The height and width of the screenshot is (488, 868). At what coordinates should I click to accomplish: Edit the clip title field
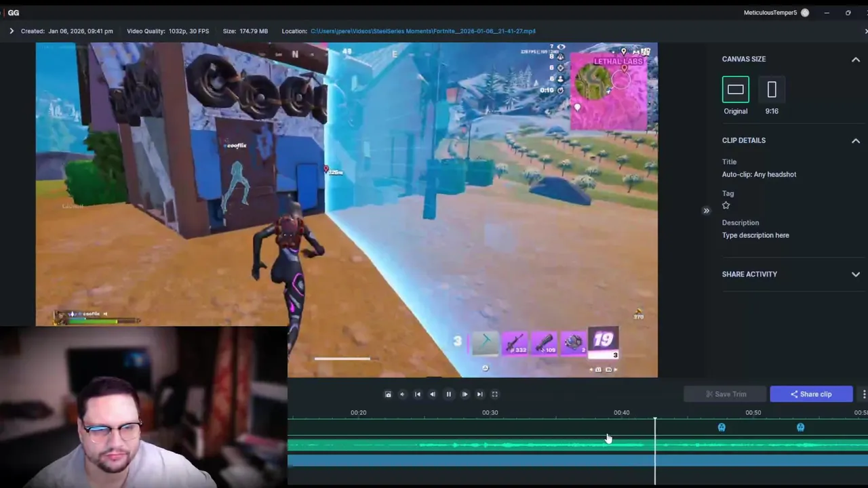coord(759,174)
